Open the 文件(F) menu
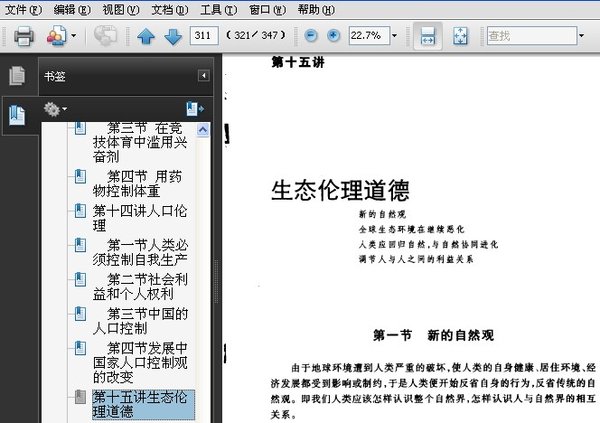The image size is (600, 423). click(23, 10)
